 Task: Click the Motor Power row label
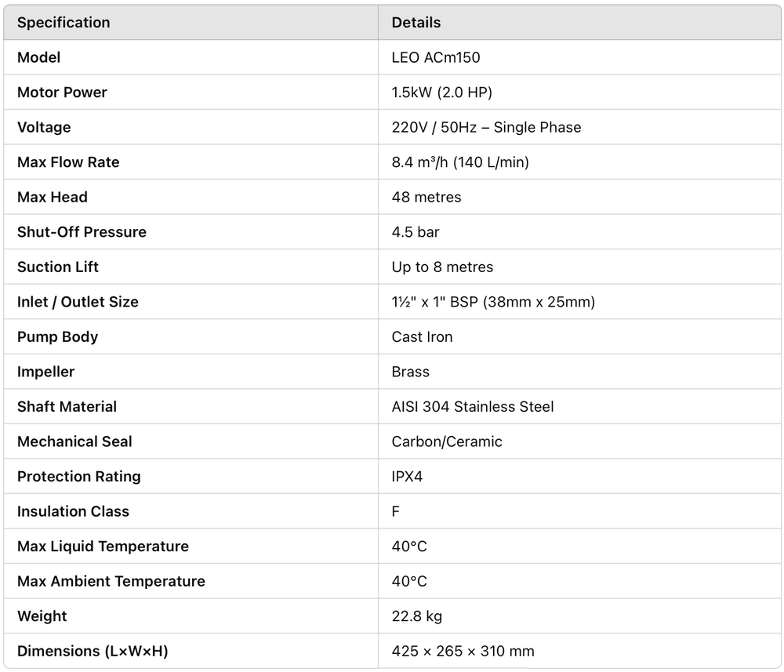[x=62, y=93]
